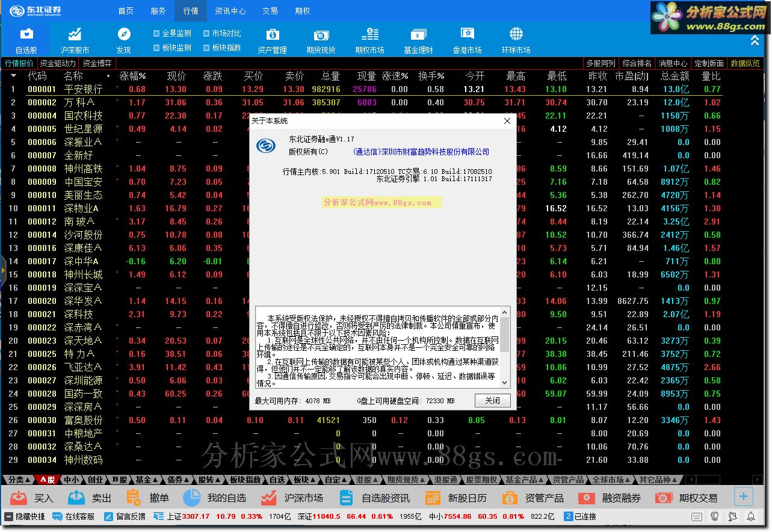Click the 板块指数 toolbar item in ribbon
Viewport: 772px width, 532px height.
point(222,48)
